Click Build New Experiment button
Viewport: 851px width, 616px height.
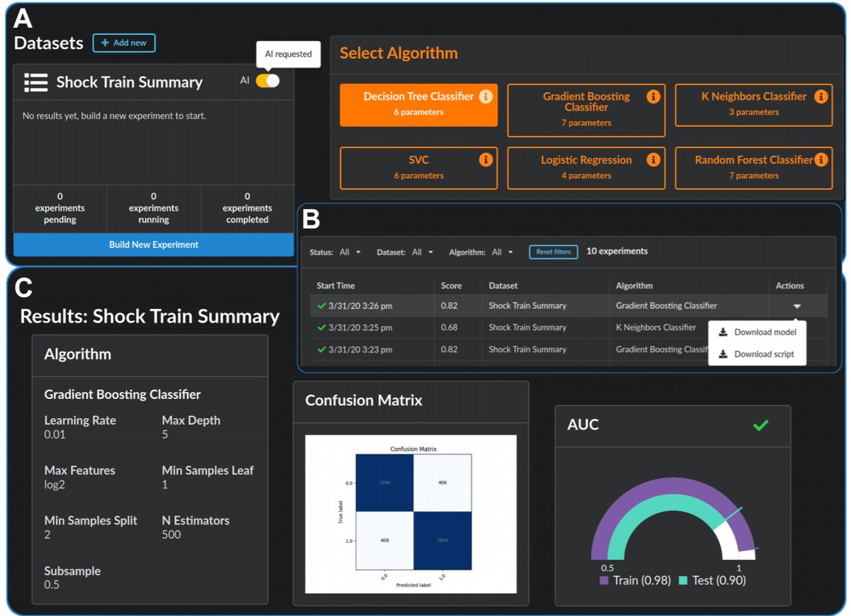[x=153, y=245]
